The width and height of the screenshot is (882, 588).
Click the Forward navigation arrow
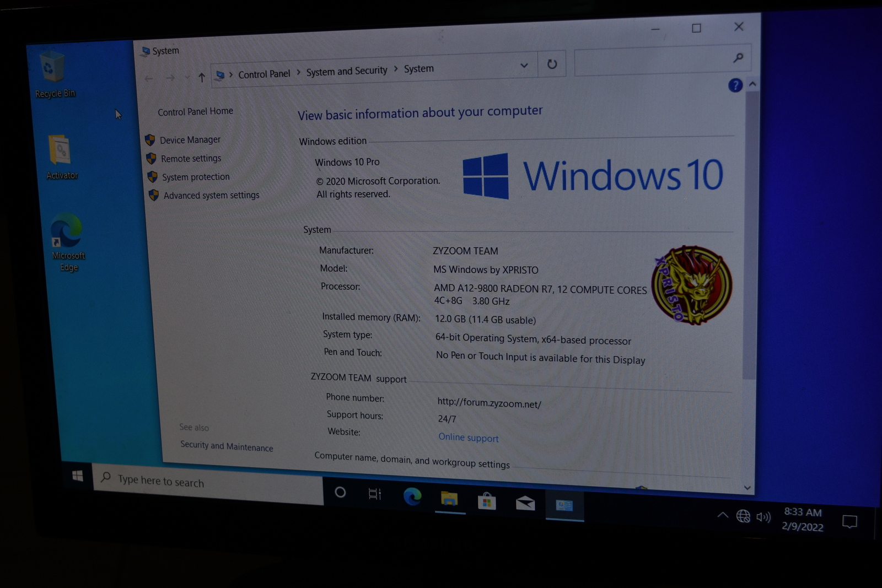coord(170,78)
